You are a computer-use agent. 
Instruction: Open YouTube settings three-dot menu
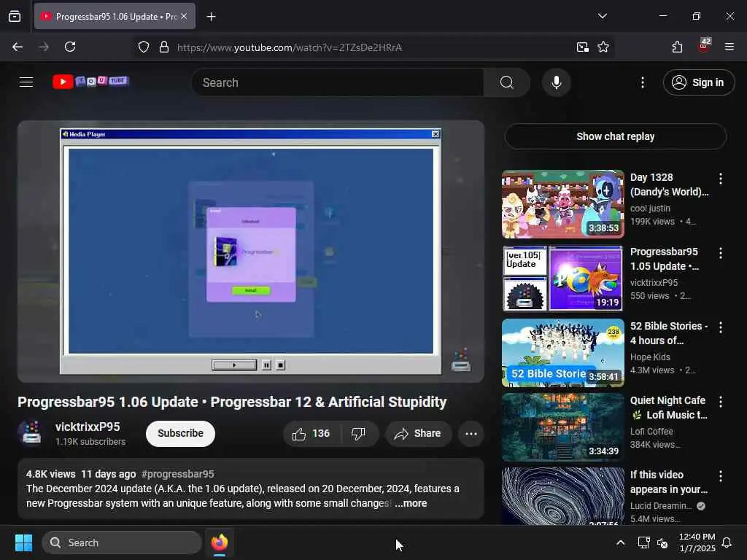point(642,82)
